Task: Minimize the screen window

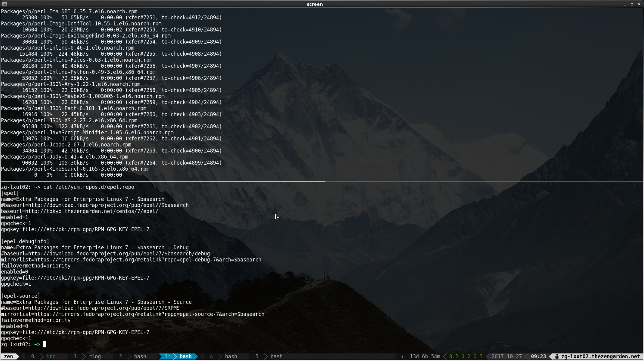Action: point(625,4)
